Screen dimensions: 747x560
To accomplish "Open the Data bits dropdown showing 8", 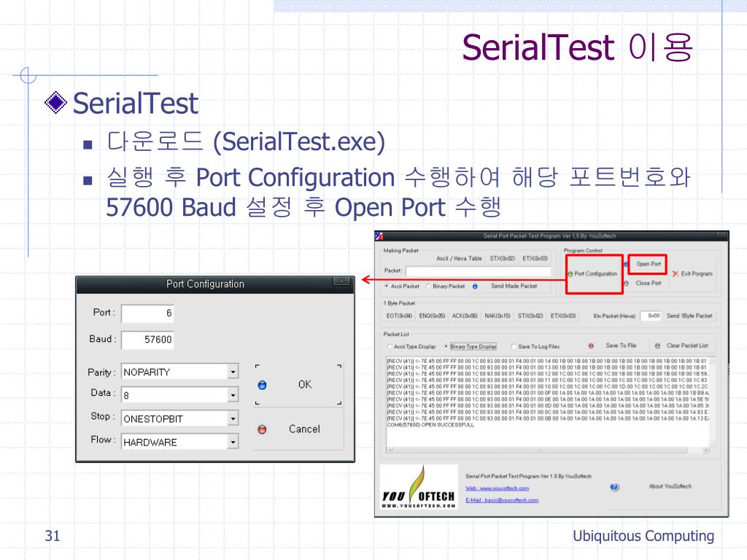I will [x=233, y=394].
